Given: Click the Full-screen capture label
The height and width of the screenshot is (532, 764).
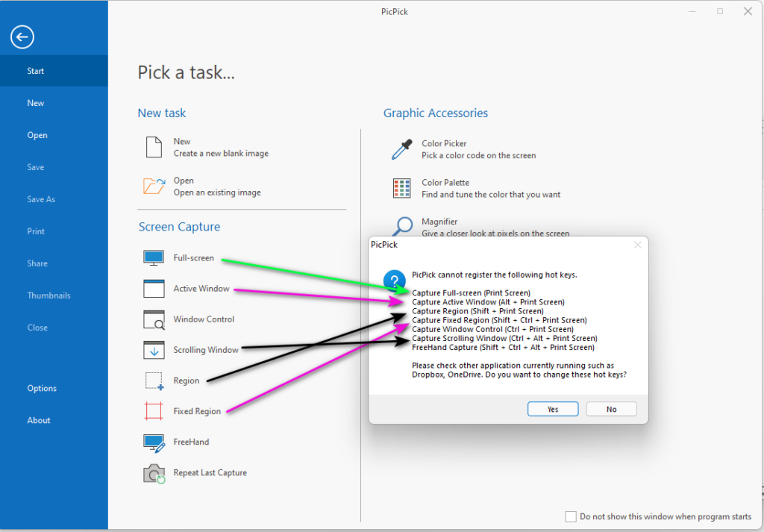Looking at the screenshot, I should [193, 258].
